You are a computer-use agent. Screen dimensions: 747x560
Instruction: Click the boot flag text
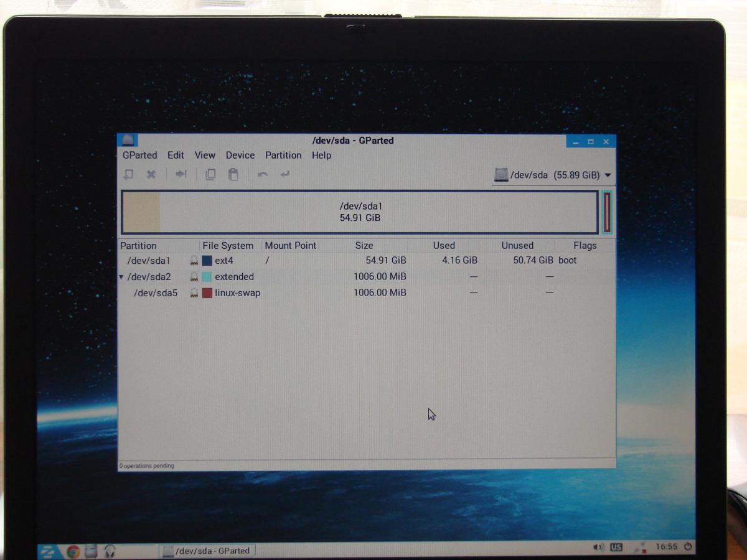(x=568, y=261)
